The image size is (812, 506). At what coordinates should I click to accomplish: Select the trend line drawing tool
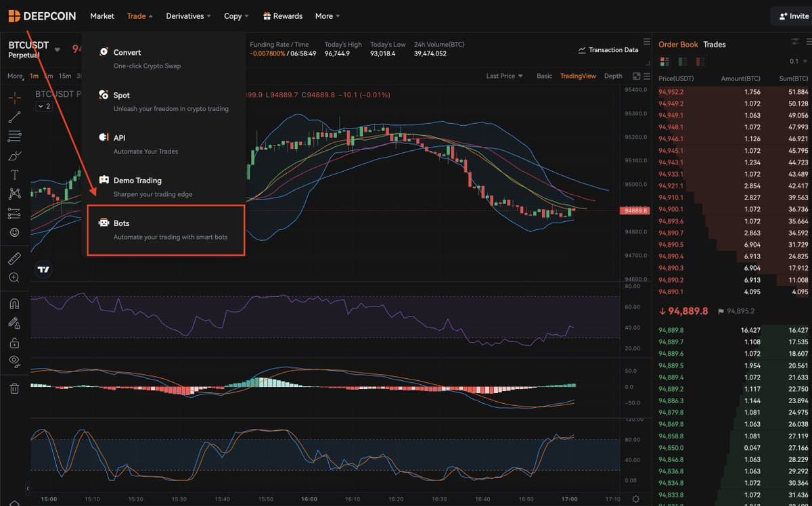click(x=14, y=116)
